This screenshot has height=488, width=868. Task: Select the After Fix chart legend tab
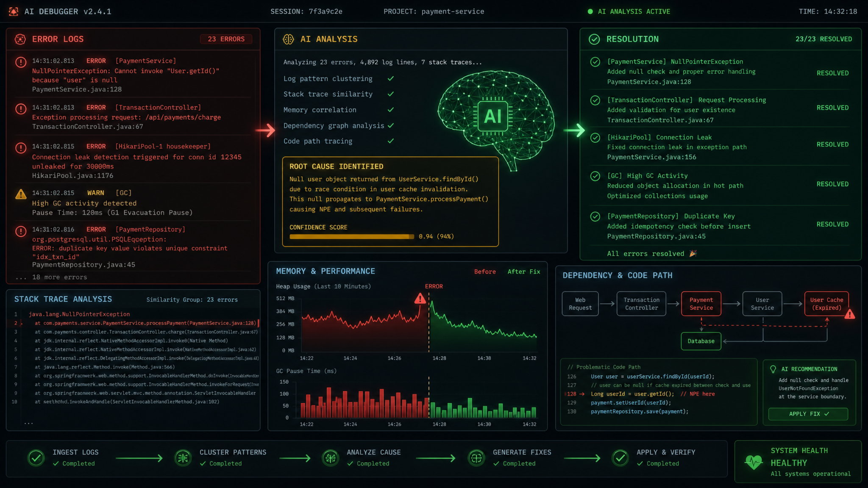tap(524, 272)
